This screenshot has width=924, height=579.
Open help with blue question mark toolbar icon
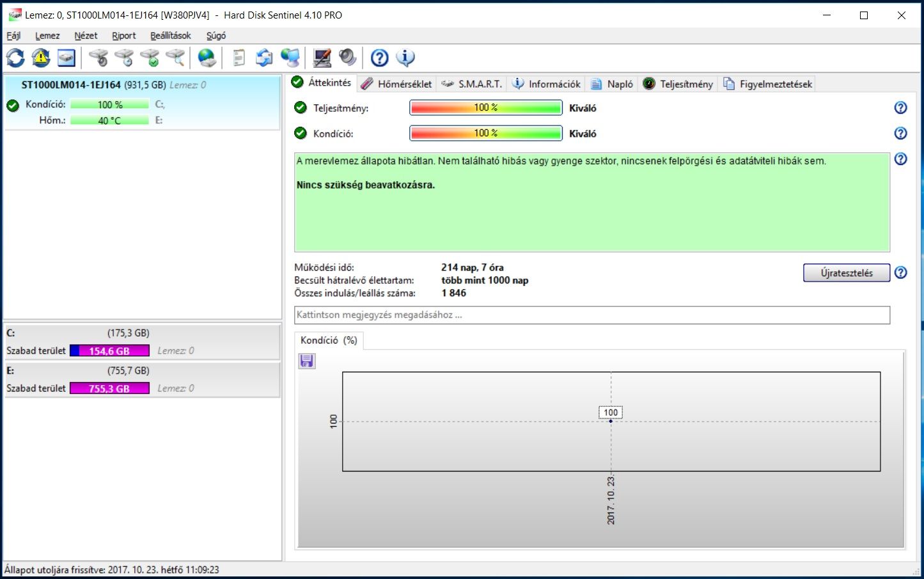pyautogui.click(x=379, y=58)
